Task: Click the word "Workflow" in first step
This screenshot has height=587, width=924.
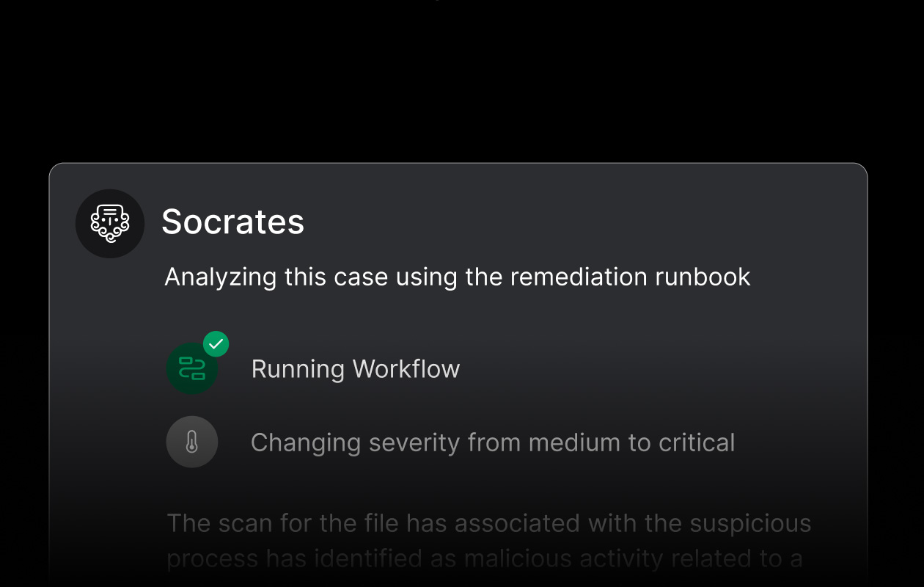Action: 406,368
